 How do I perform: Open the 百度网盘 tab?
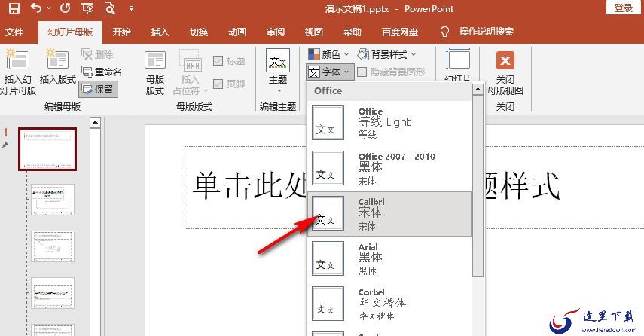pos(400,32)
